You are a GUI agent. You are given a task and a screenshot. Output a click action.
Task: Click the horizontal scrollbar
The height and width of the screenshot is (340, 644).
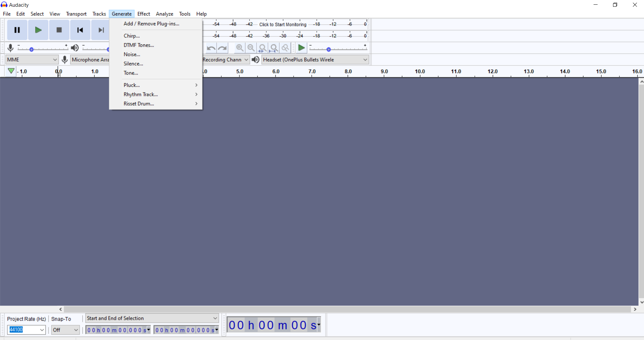pos(348,309)
